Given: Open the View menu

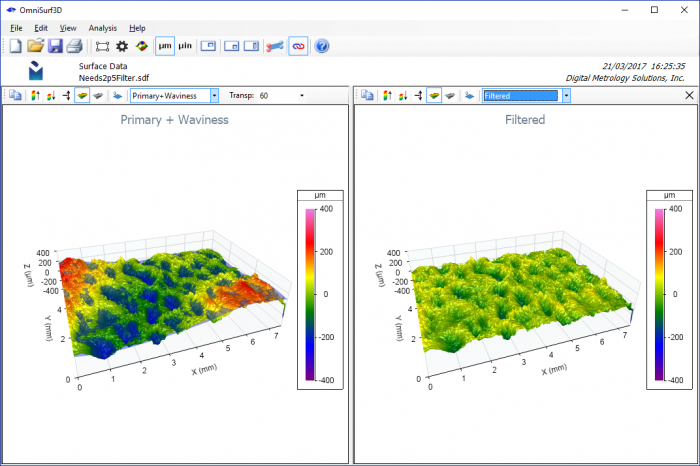Looking at the screenshot, I should click(68, 28).
